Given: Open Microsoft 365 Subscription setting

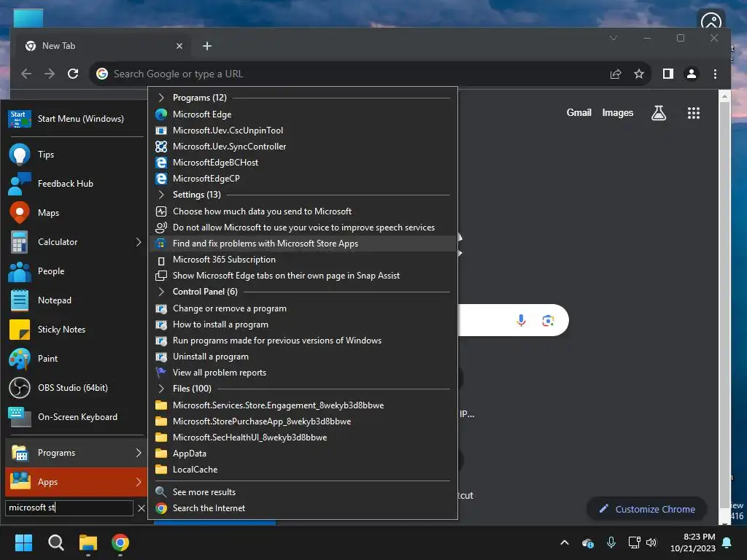Looking at the screenshot, I should [303, 260].
